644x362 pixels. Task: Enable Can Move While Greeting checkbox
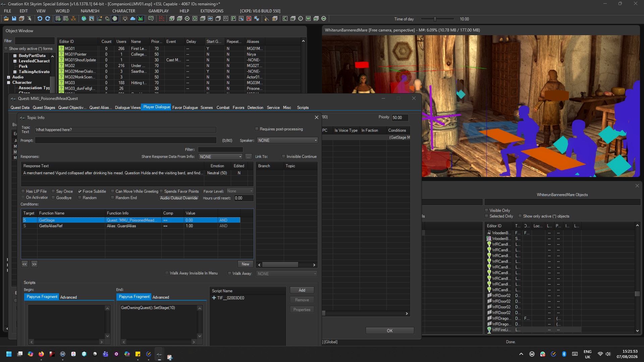[113, 191]
